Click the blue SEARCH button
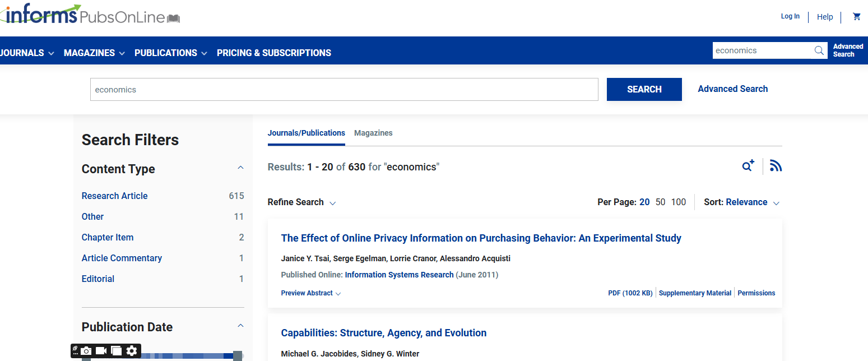 pyautogui.click(x=644, y=89)
